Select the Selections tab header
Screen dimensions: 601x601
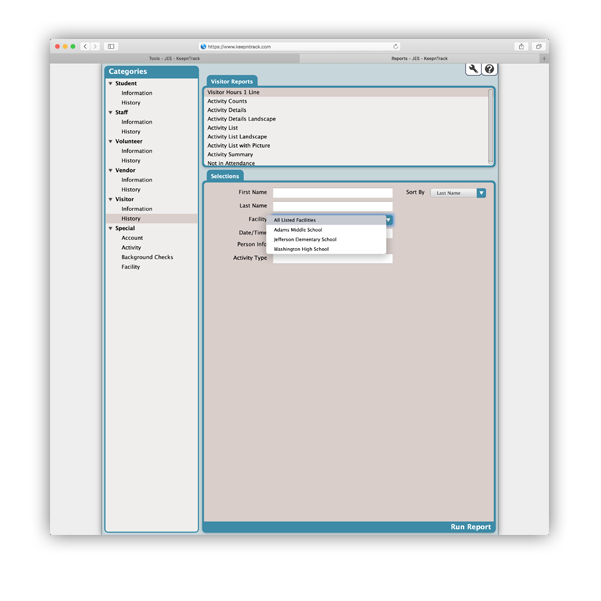[x=225, y=176]
